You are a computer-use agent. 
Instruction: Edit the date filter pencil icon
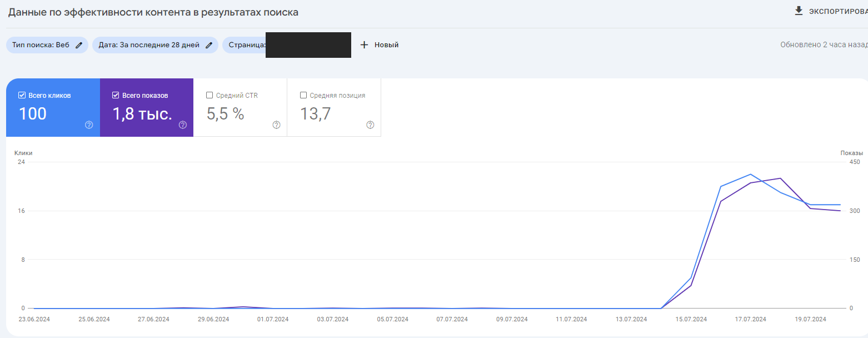coord(209,45)
